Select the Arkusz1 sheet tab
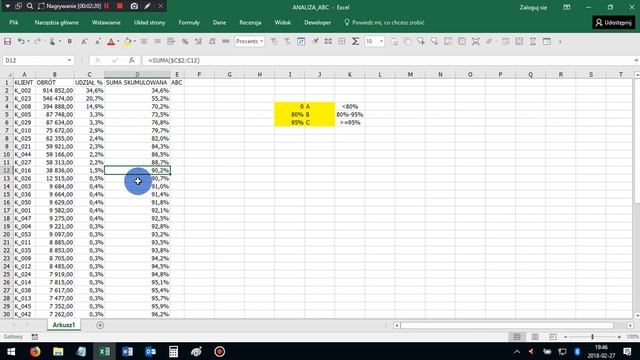This screenshot has width=640, height=360. point(64,325)
